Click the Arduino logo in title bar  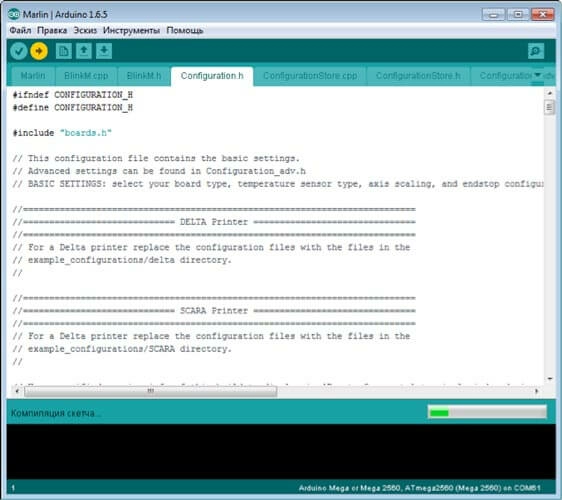tap(14, 14)
